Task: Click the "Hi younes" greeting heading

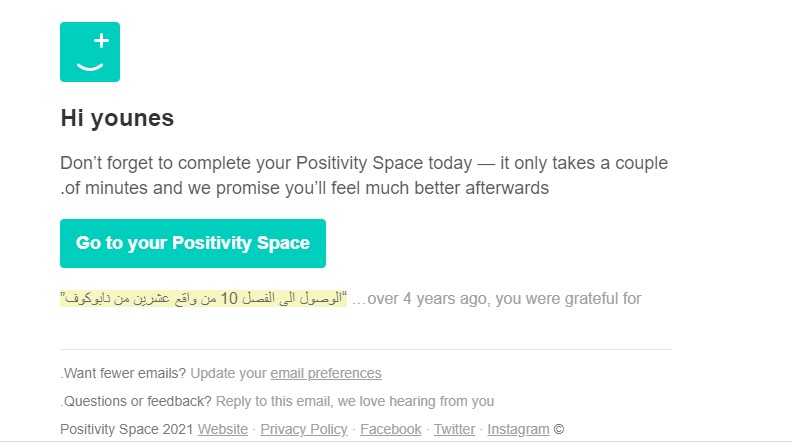Action: pyautogui.click(x=117, y=118)
